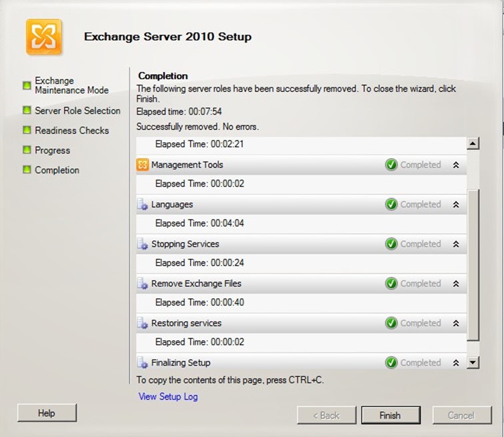Collapse the Management Tools section
504x437 pixels.
coord(456,165)
